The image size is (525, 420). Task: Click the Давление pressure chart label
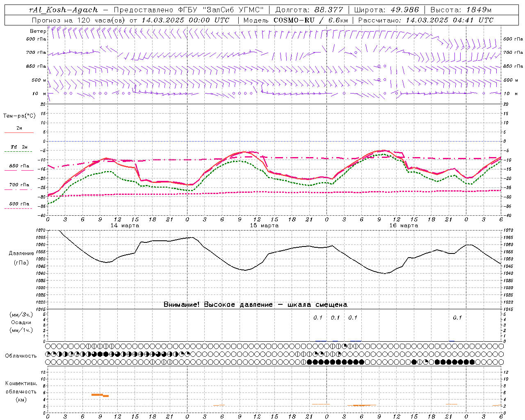tap(21, 253)
